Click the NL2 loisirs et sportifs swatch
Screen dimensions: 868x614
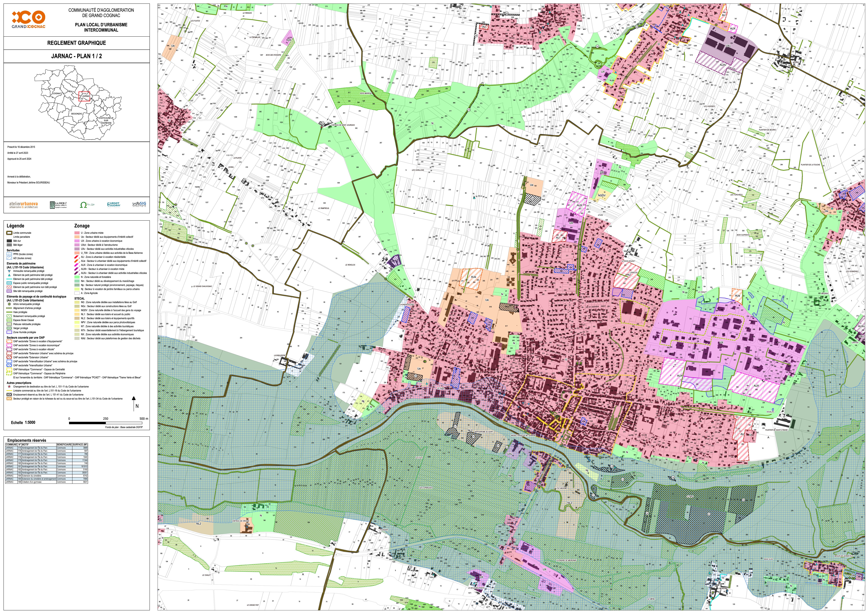click(x=77, y=318)
